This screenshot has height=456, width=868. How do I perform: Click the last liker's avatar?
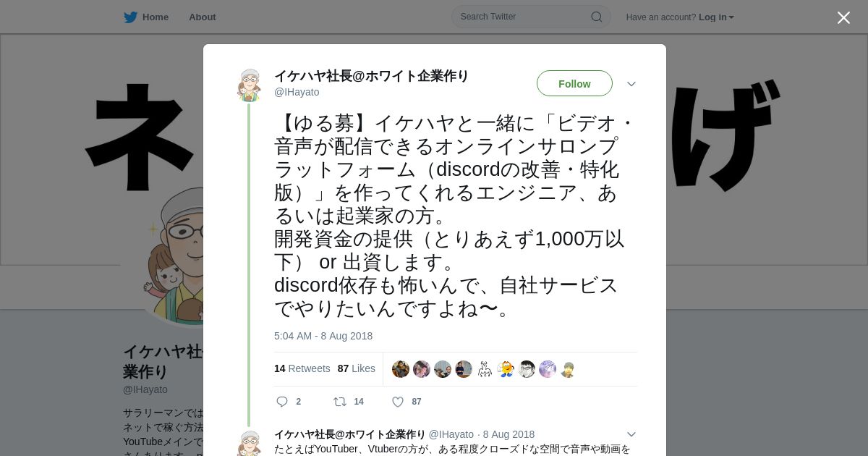[x=568, y=369]
